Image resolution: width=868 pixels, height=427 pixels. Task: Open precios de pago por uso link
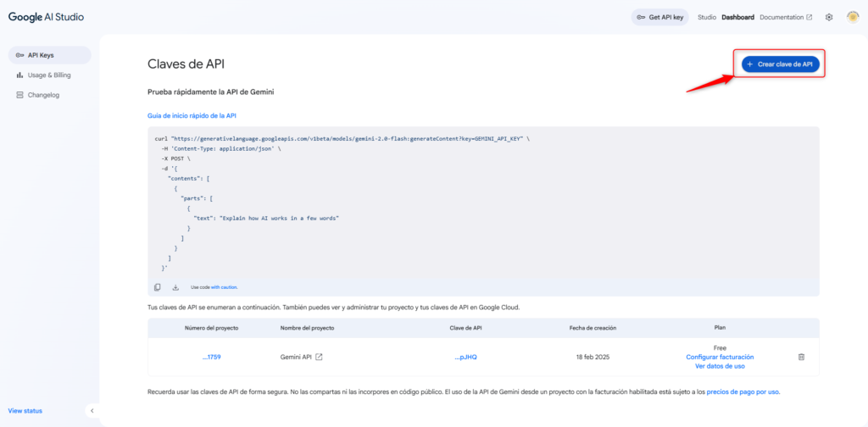click(743, 391)
